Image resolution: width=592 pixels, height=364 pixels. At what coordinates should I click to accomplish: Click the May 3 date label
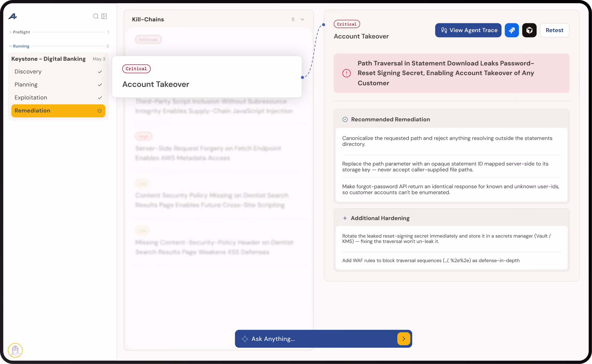point(99,59)
